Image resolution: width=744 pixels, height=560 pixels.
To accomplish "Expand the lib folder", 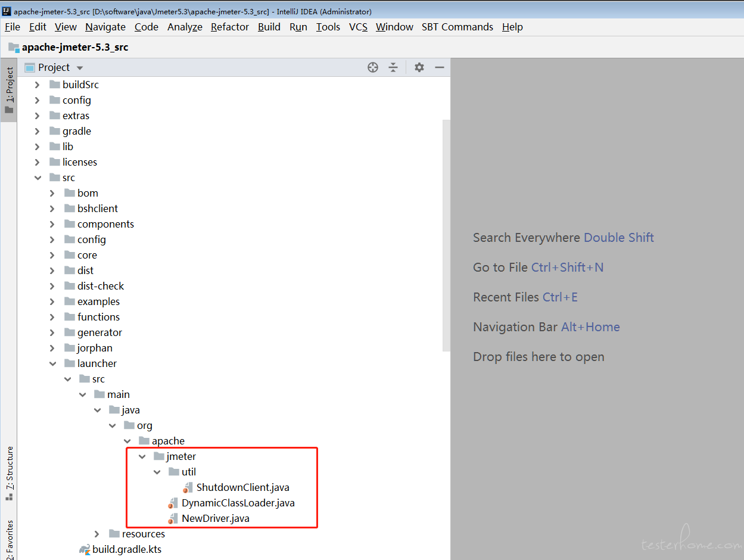I will (x=38, y=147).
